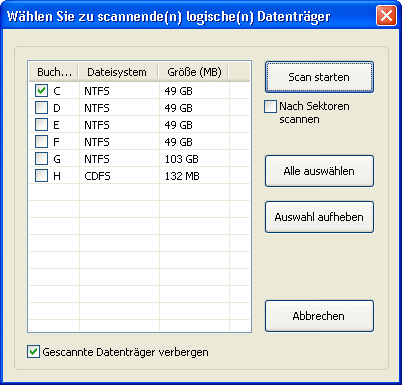Screen dimensions: 402x385
Task: Uncheck the drive C checkbox
Action: pyautogui.click(x=41, y=91)
